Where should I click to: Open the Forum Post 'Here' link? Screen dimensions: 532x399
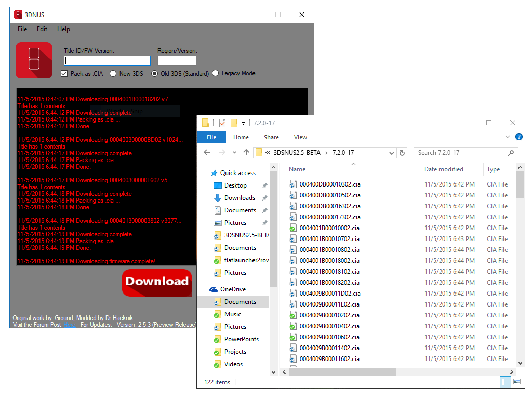(70, 325)
